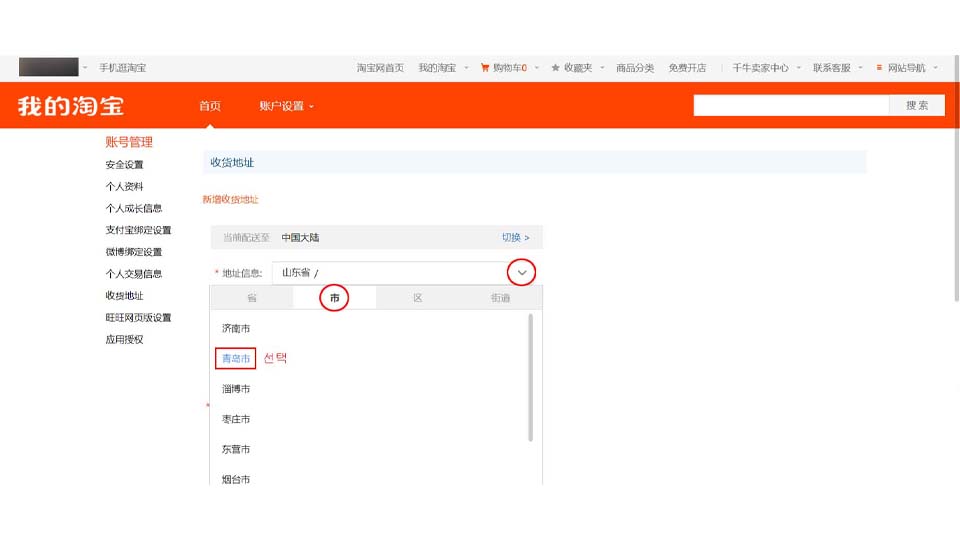The image size is (960, 540).
Task: Click the 账号管理 sidebar heading
Action: point(129,142)
